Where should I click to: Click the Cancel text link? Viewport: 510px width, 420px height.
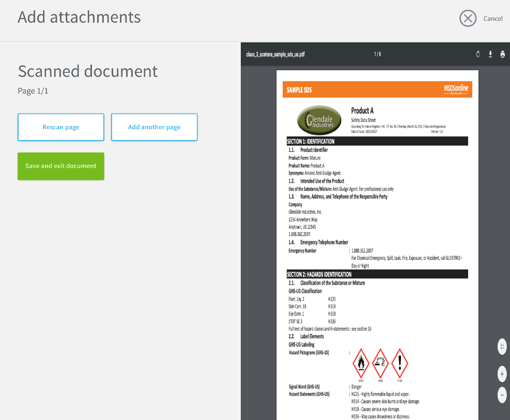coord(493,19)
